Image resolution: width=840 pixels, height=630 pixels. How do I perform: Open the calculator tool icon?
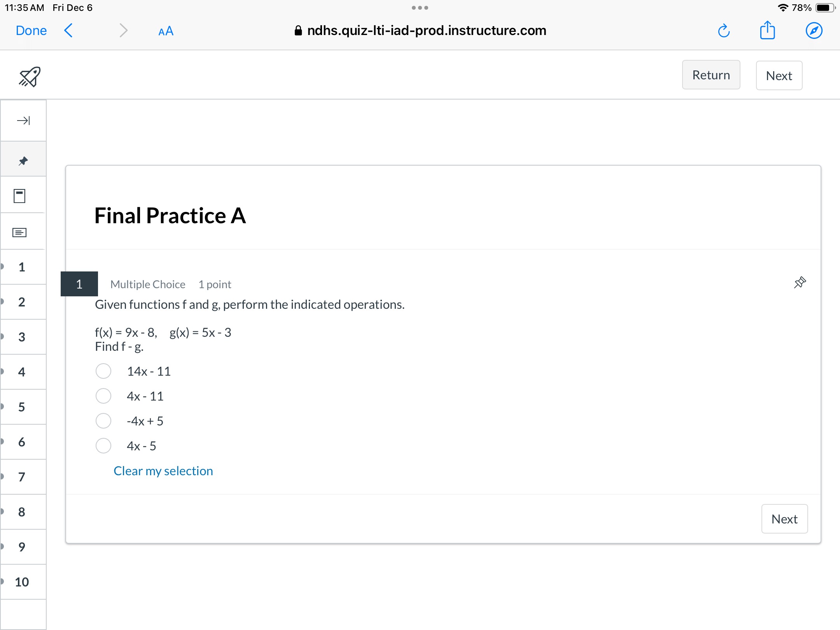tap(19, 196)
